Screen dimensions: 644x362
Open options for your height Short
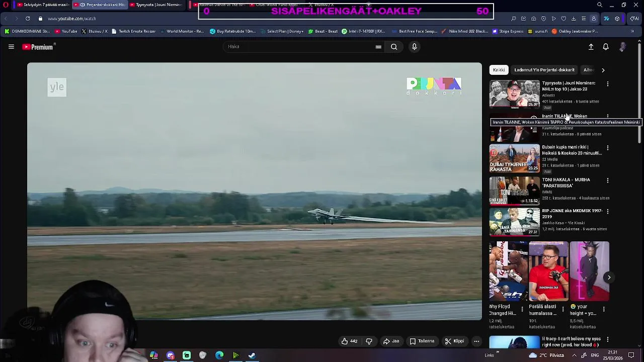point(604,309)
